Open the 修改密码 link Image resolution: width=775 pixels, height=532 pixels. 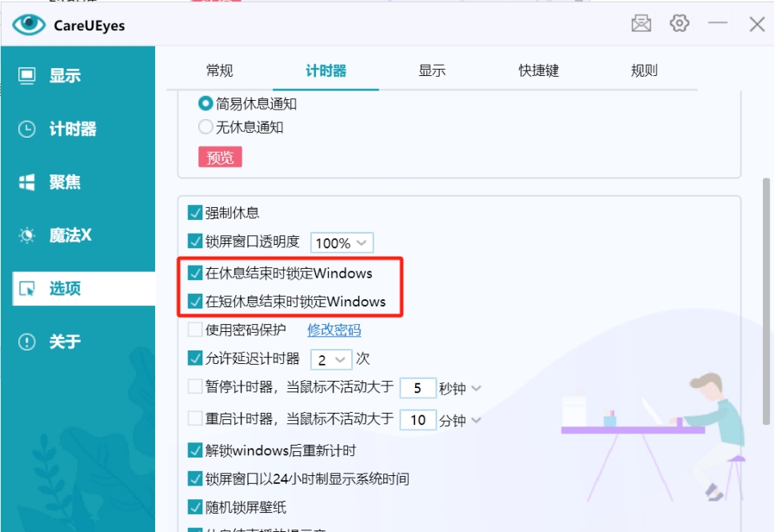pos(334,330)
